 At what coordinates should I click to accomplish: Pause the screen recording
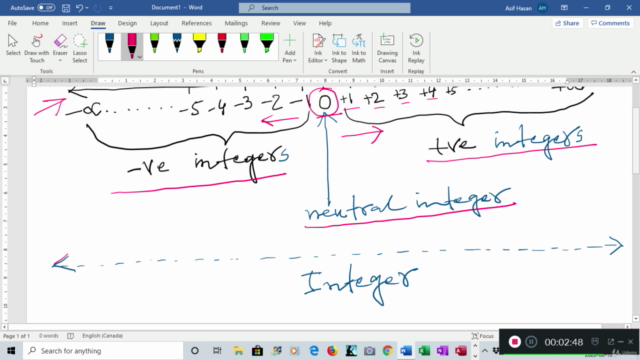click(531, 342)
